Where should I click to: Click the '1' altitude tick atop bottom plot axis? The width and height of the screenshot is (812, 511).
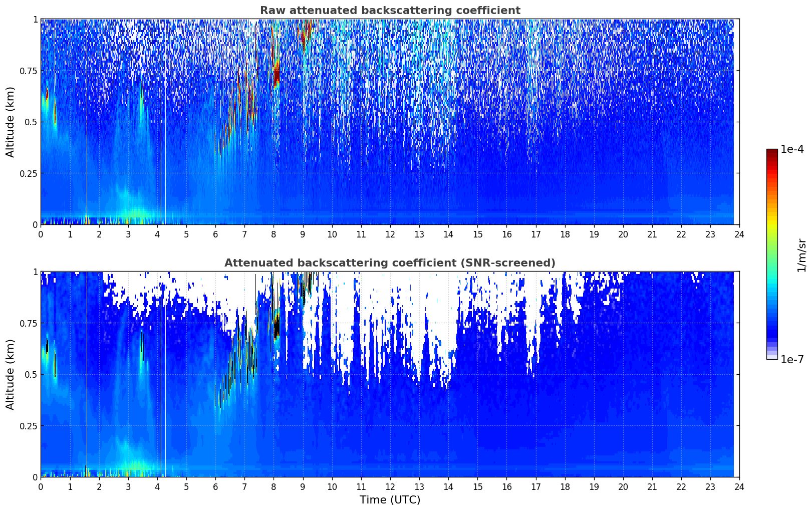pyautogui.click(x=35, y=272)
